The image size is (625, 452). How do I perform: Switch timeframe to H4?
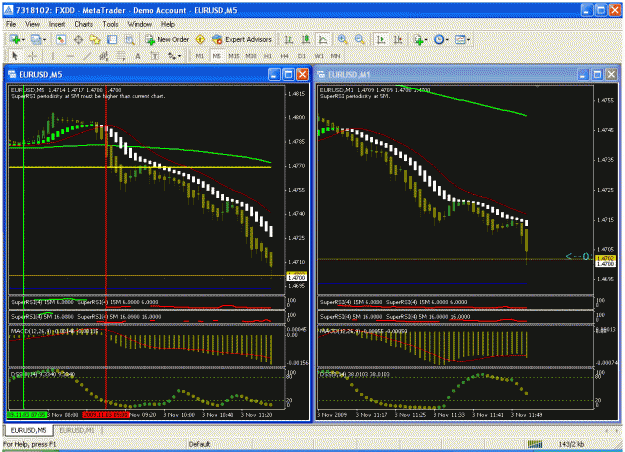(284, 56)
